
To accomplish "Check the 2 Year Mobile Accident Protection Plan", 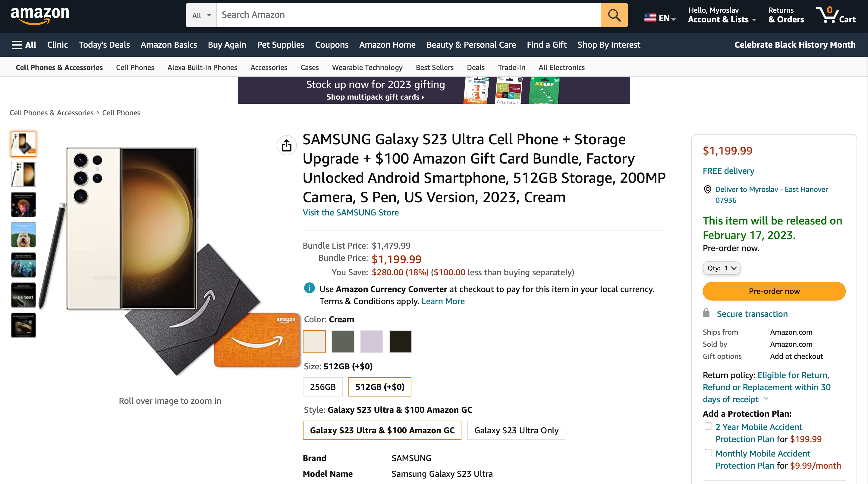I will point(708,426).
